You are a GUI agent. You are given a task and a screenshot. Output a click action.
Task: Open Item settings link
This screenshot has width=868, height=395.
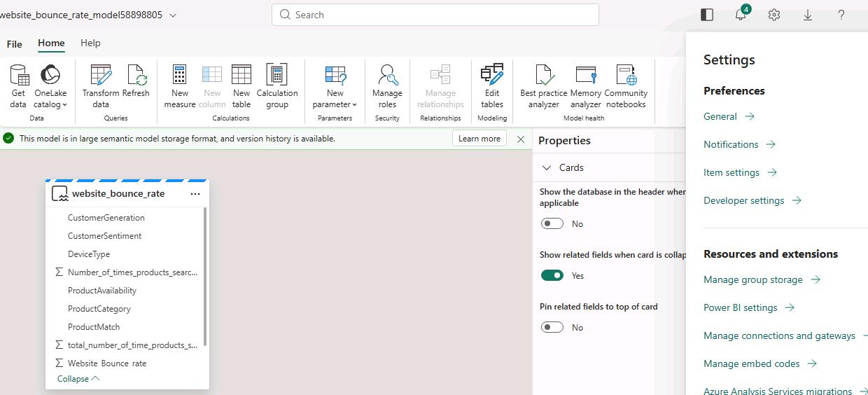tap(741, 173)
